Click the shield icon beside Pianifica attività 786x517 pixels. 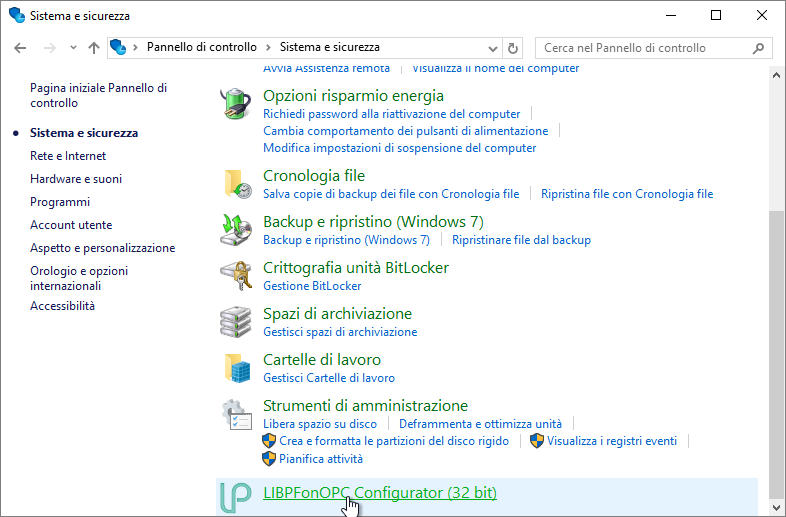[269, 459]
